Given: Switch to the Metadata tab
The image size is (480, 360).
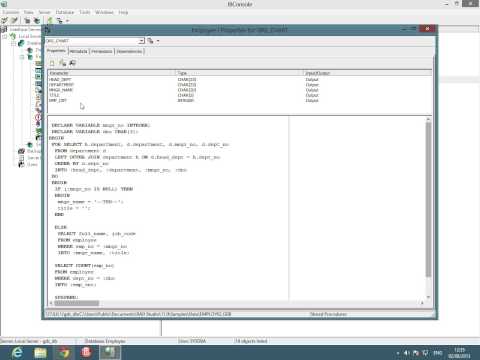Looking at the screenshot, I should [78, 51].
